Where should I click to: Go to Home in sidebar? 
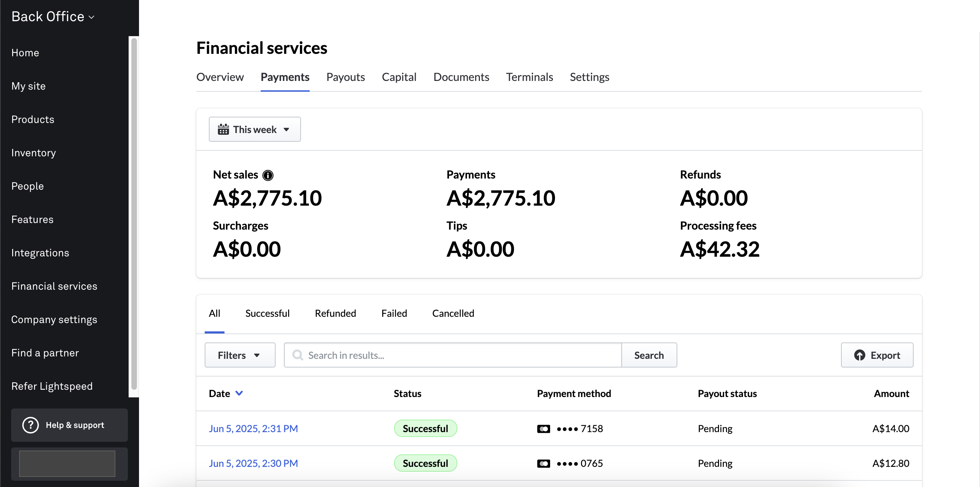25,53
